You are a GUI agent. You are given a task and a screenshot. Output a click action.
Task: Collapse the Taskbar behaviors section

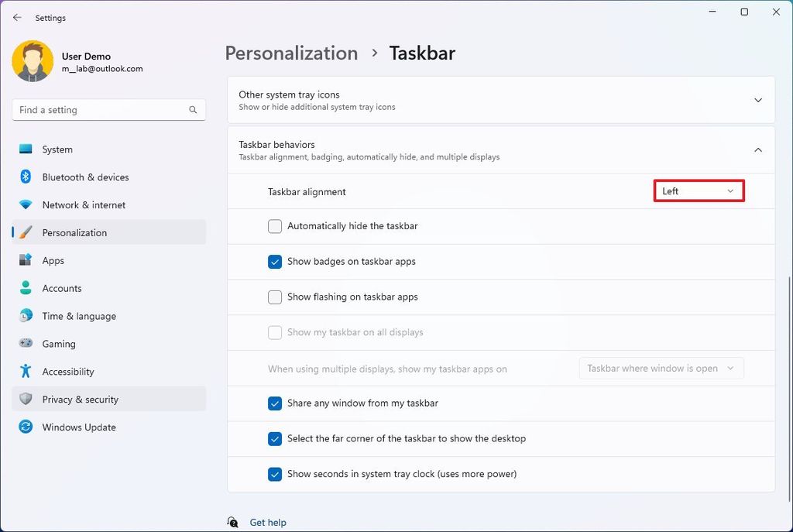758,149
